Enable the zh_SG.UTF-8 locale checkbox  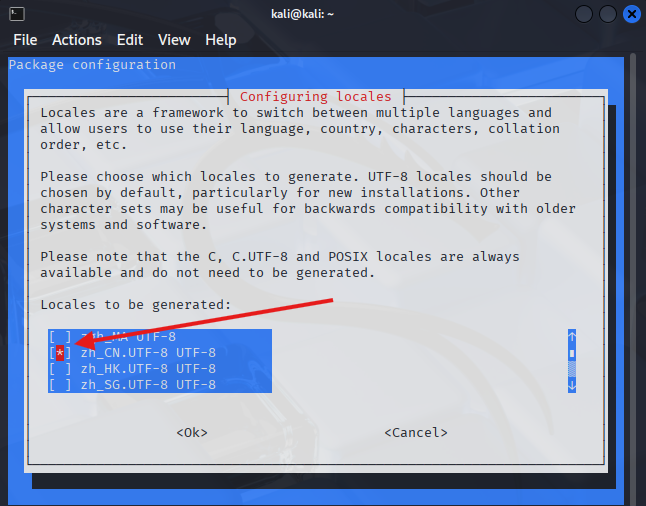point(60,385)
